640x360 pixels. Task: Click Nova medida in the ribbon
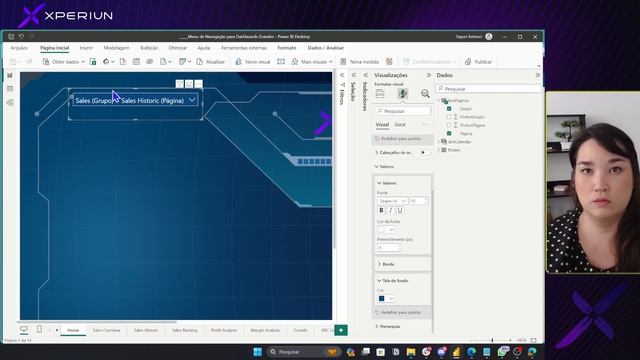click(x=360, y=62)
